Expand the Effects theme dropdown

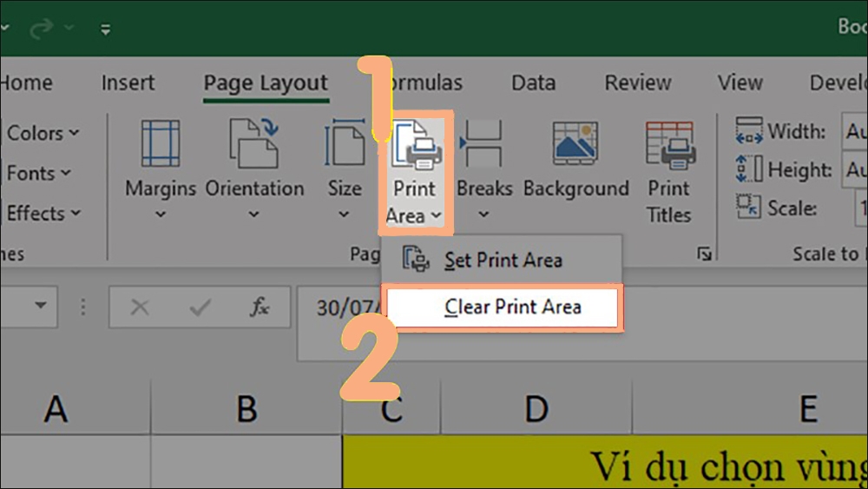pos(43,213)
